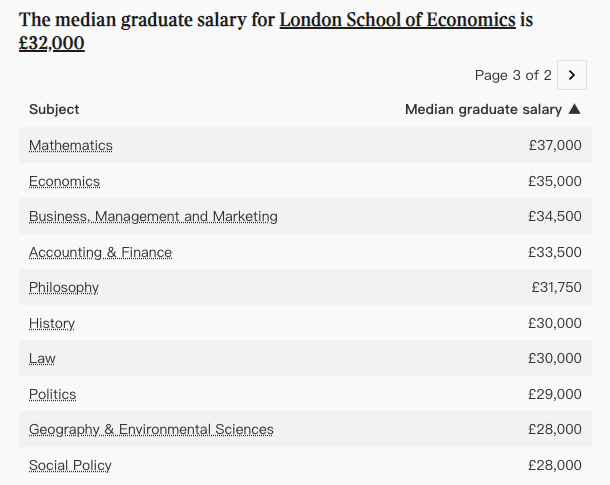
Task: Click Philosophy salary value £31,750
Action: (x=557, y=287)
